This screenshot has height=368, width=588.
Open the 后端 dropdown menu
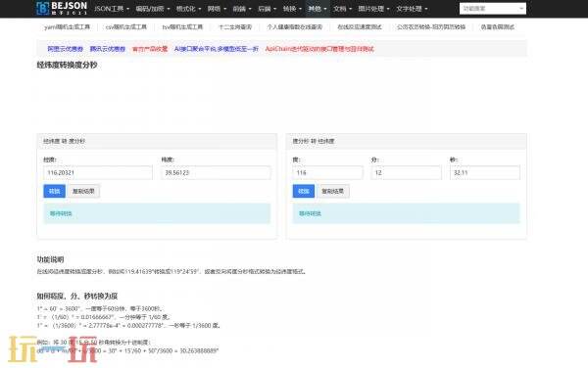point(267,9)
